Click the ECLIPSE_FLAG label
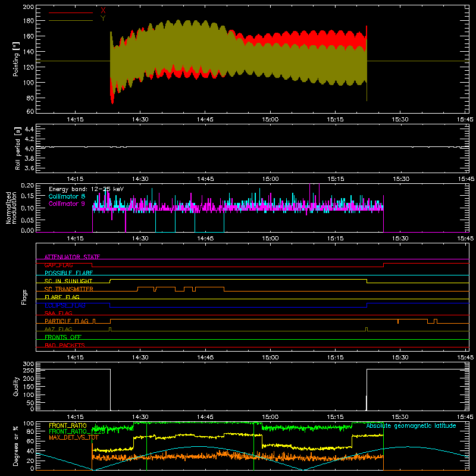The width and height of the screenshot is (476, 476). coord(65,305)
